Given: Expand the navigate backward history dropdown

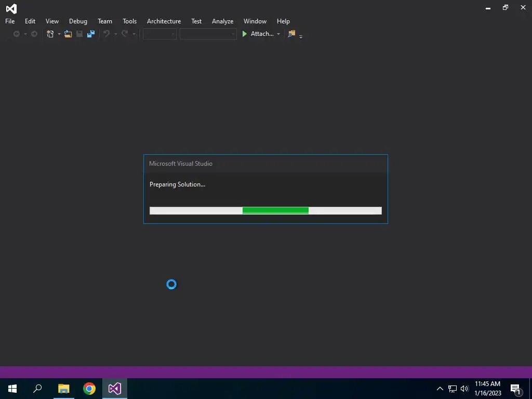Looking at the screenshot, I should click(x=25, y=34).
